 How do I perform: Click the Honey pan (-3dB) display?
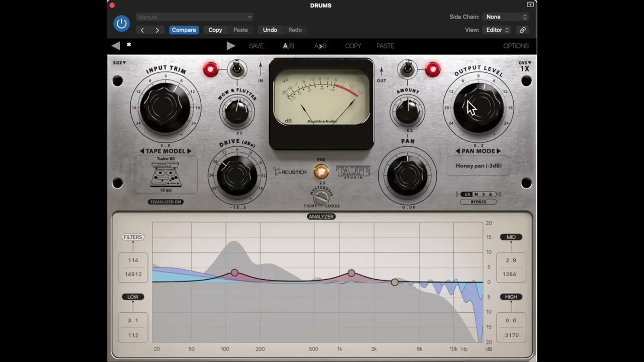478,166
